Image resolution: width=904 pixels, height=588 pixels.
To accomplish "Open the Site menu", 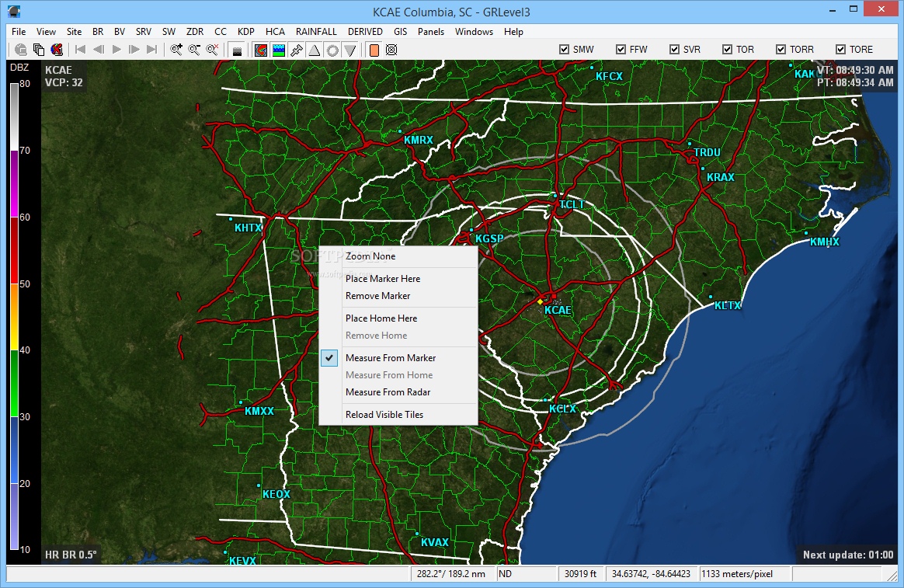I will [74, 32].
